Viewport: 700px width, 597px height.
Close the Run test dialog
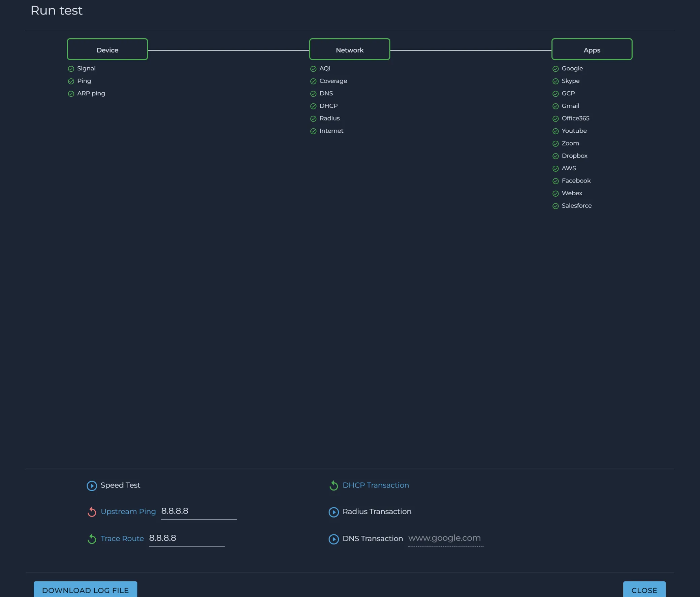[644, 590]
